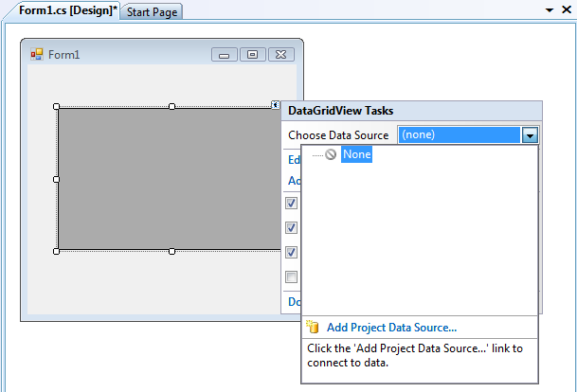Minimize the Form1 designer window

[225, 55]
